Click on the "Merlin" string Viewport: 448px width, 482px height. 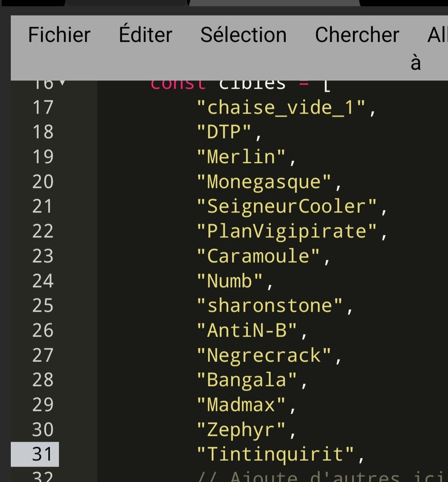(x=241, y=157)
